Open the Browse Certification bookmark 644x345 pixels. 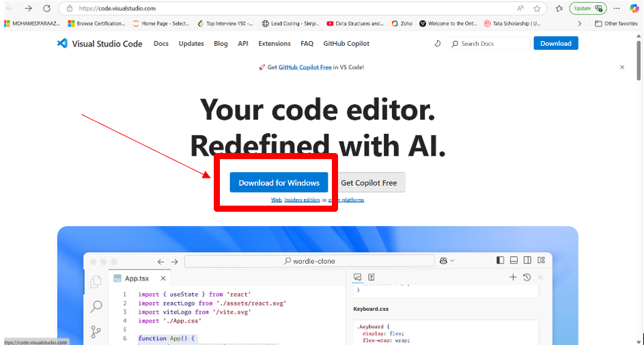pos(96,23)
